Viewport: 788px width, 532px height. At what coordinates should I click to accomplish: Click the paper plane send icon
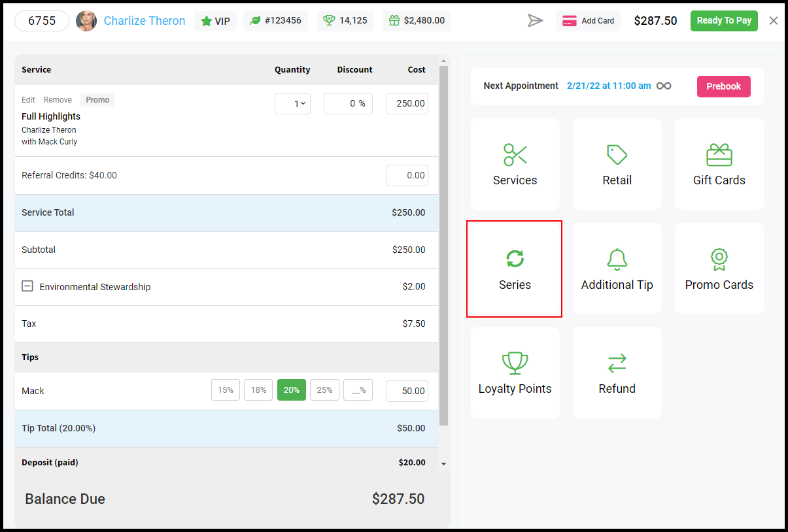(x=536, y=21)
